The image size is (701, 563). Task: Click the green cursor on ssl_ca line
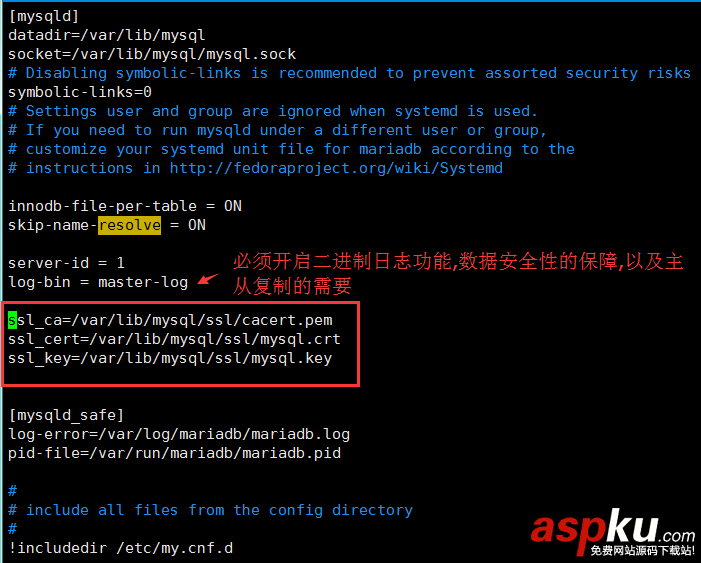point(13,320)
